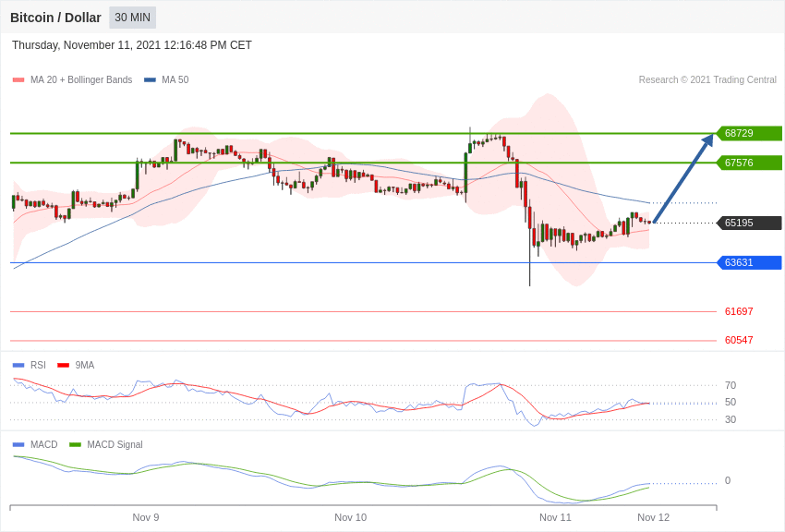Click the MA 20 + Bollinger Bands legend swatch
This screenshot has width=785, height=532.
coord(18,80)
